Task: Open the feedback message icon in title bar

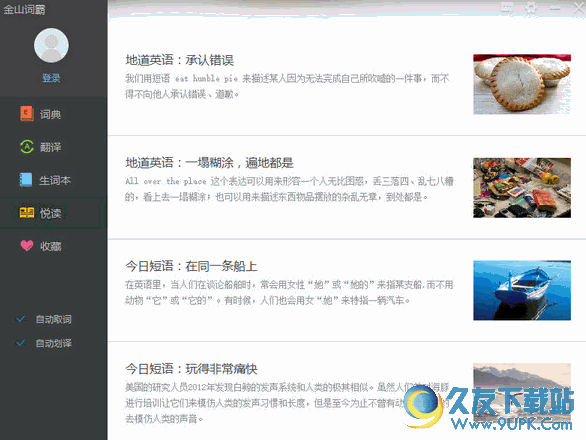Action: (507, 7)
